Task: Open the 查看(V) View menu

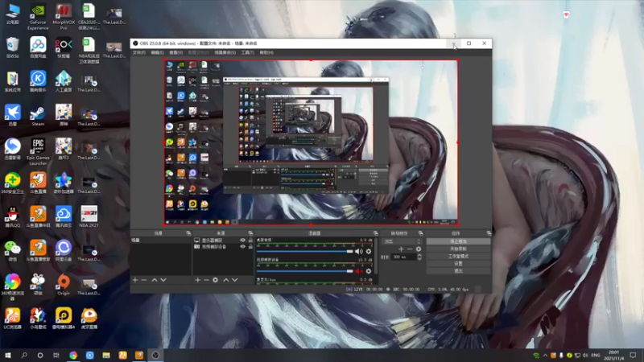Action: coord(175,52)
